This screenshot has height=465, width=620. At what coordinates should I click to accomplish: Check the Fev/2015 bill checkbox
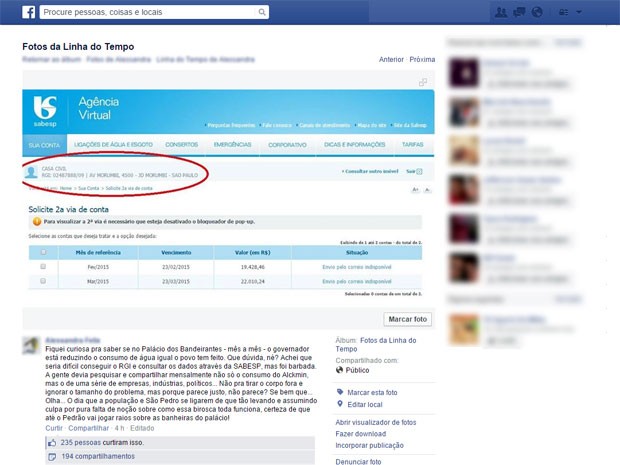point(42,268)
